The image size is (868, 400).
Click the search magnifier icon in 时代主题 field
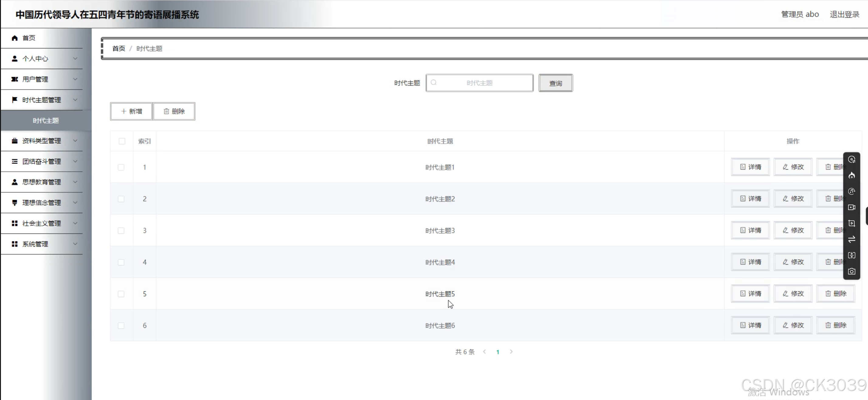(x=434, y=82)
